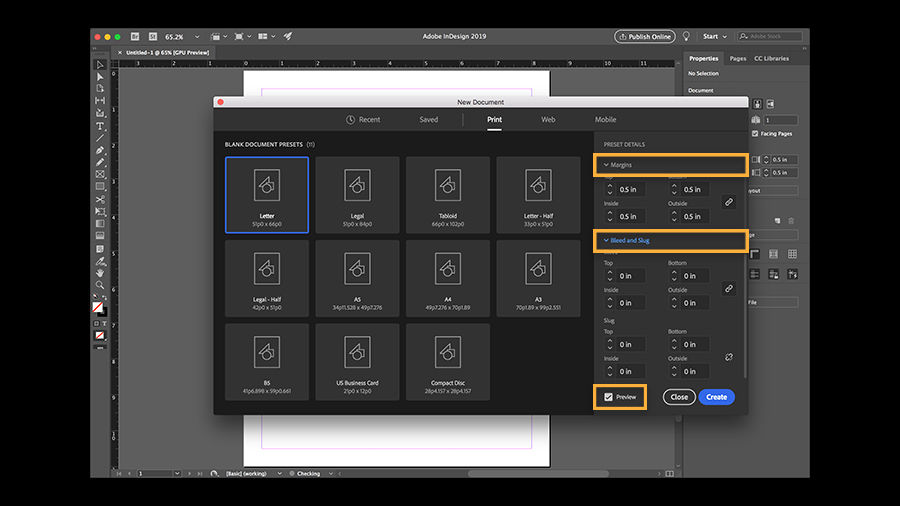Set formatting affects container

(96, 324)
